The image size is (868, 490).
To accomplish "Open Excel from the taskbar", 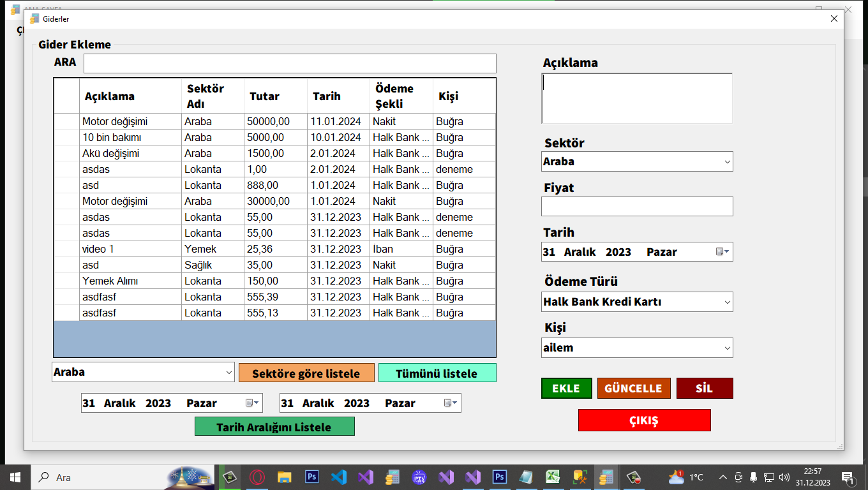I will click(x=553, y=477).
